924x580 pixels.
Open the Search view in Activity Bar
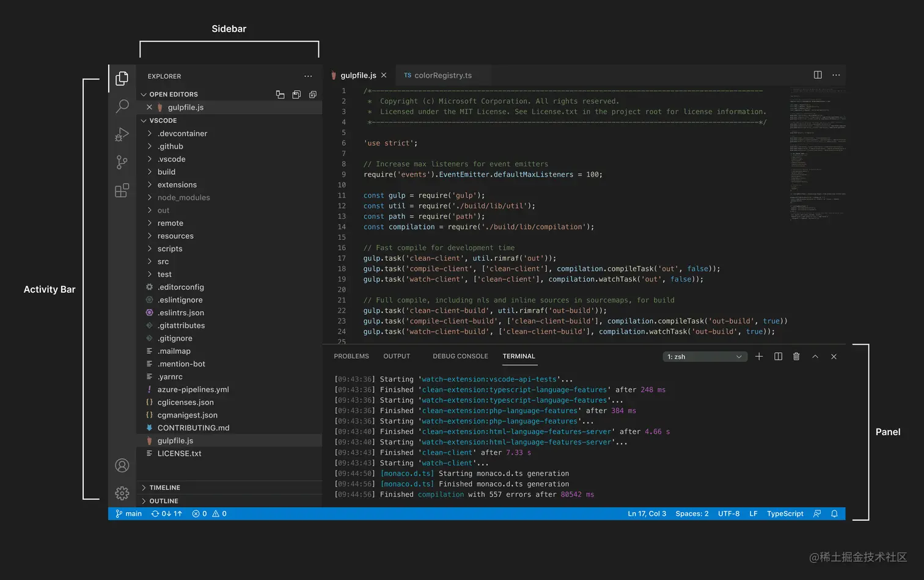point(122,106)
